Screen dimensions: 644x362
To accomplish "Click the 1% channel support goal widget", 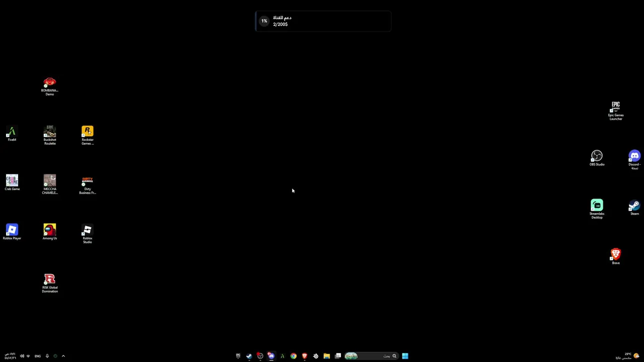I will [323, 21].
